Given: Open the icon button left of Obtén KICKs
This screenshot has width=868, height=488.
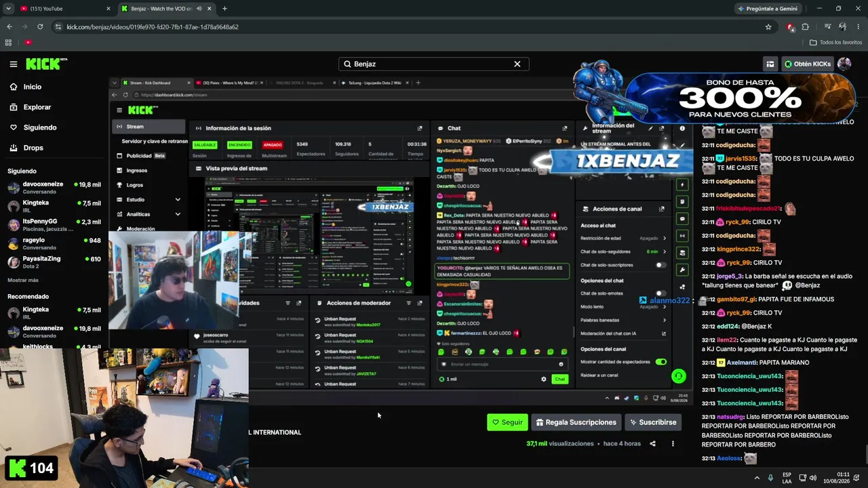Looking at the screenshot, I should tap(770, 64).
